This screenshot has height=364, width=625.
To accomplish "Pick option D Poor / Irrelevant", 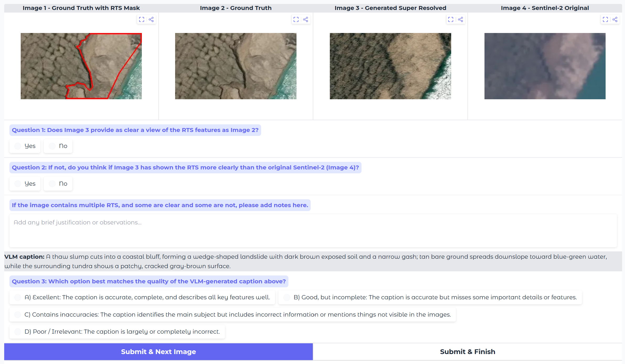I will [18, 332].
